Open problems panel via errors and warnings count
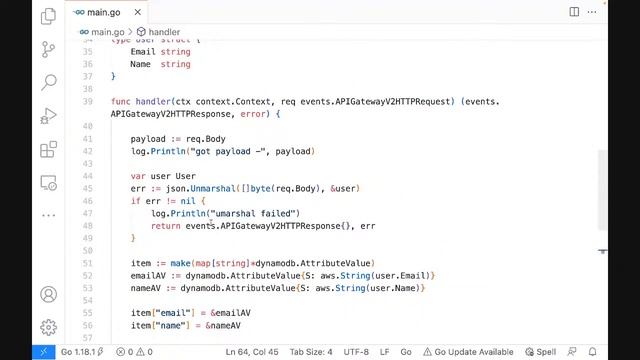640x360 pixels. [x=134, y=352]
